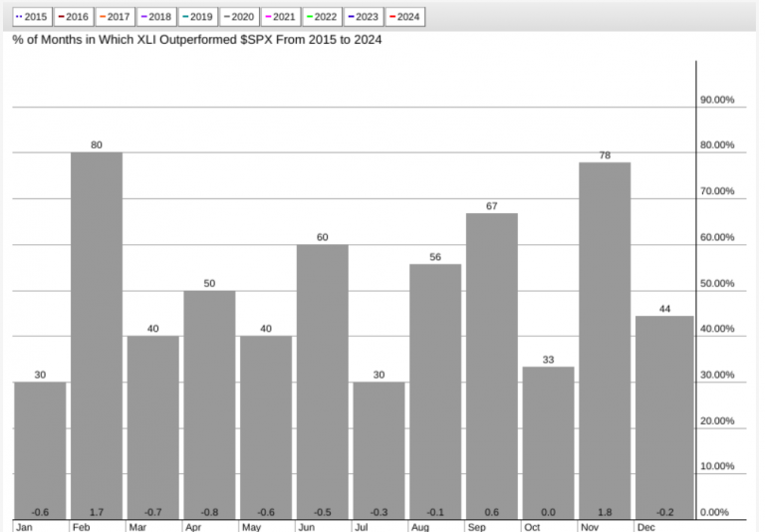Image resolution: width=765 pixels, height=532 pixels.
Task: Click the 0.6 average value in Sep bar
Action: (x=492, y=512)
